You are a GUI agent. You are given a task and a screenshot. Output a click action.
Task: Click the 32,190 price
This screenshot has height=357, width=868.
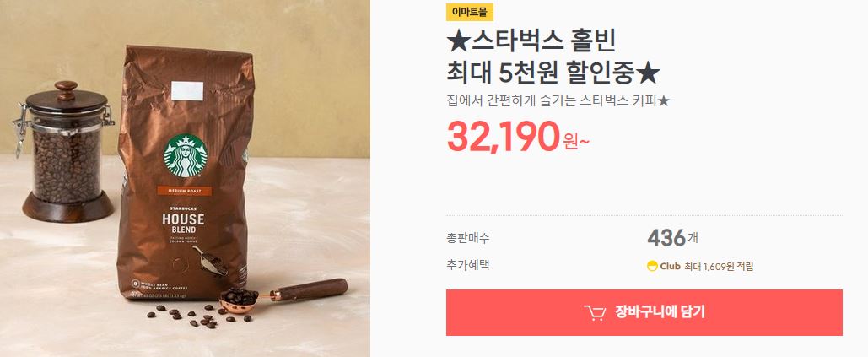point(504,137)
